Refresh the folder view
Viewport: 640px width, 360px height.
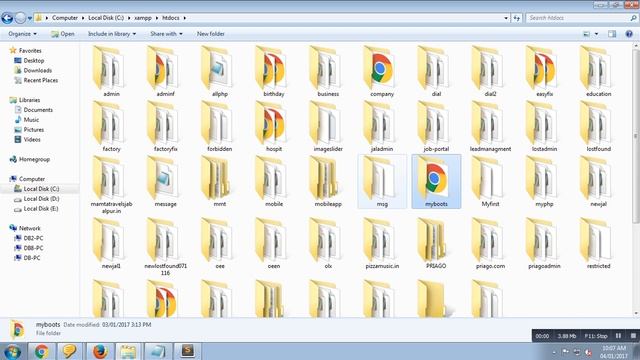(517, 18)
